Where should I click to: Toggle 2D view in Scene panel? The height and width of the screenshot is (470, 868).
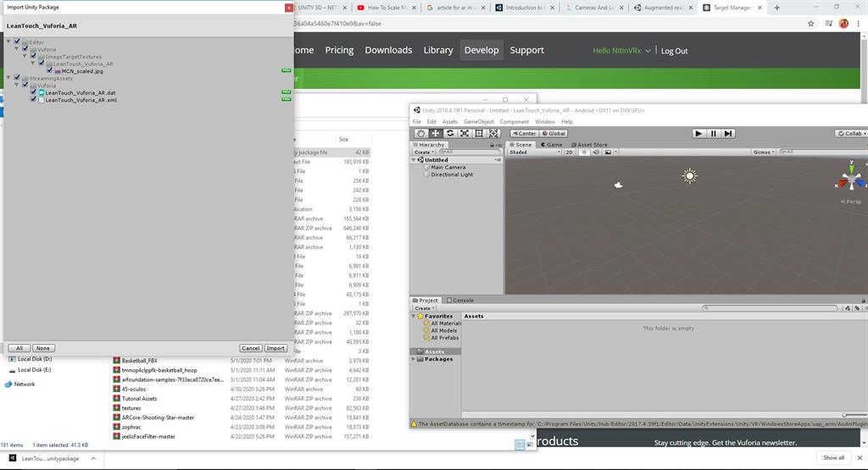point(569,152)
